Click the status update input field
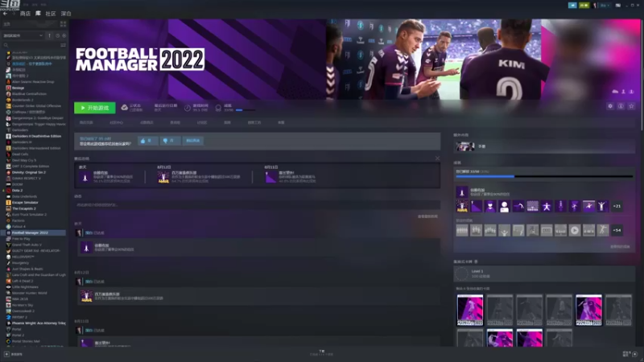This screenshot has width=644, height=362. [x=257, y=204]
